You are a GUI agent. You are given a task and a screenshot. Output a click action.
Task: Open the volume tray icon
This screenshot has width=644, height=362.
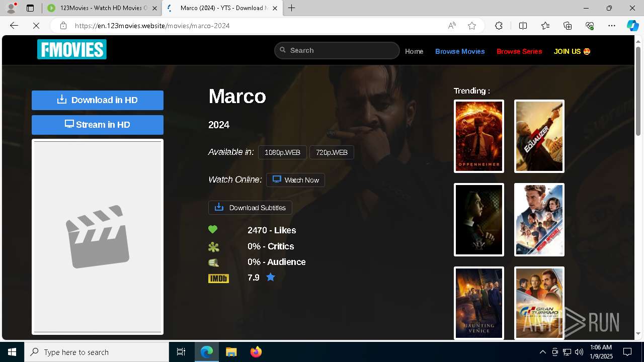click(x=579, y=352)
